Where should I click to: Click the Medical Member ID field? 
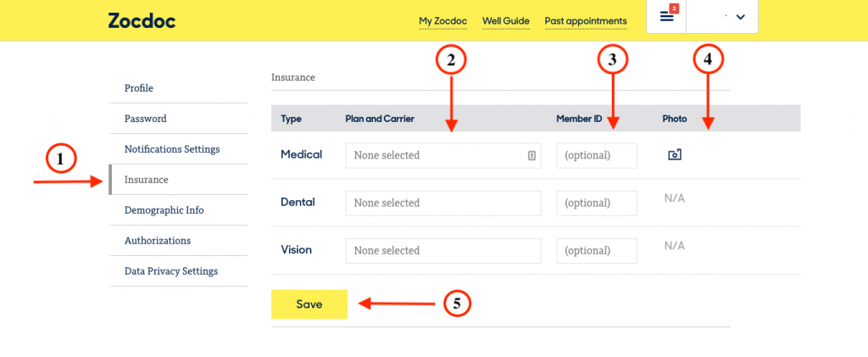click(597, 155)
